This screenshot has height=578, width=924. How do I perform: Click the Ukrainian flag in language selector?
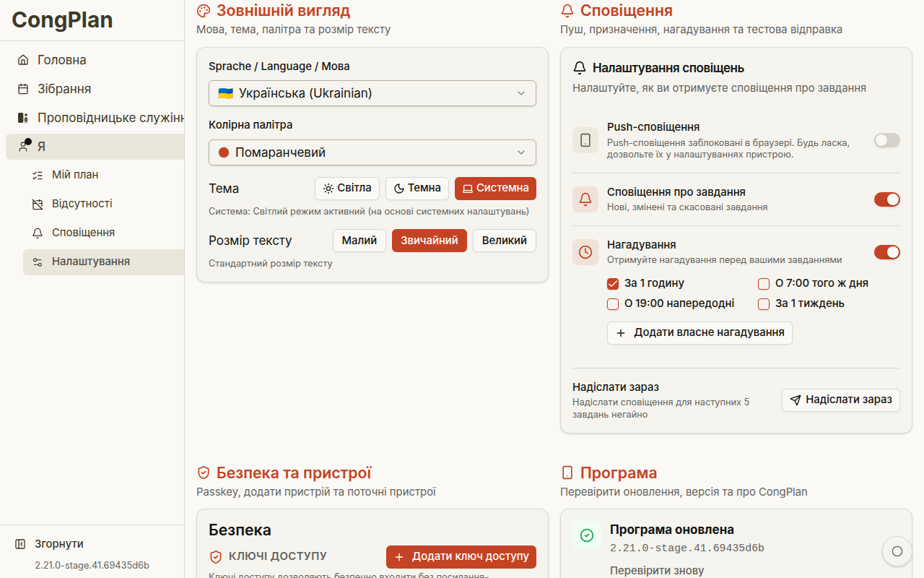[x=225, y=93]
